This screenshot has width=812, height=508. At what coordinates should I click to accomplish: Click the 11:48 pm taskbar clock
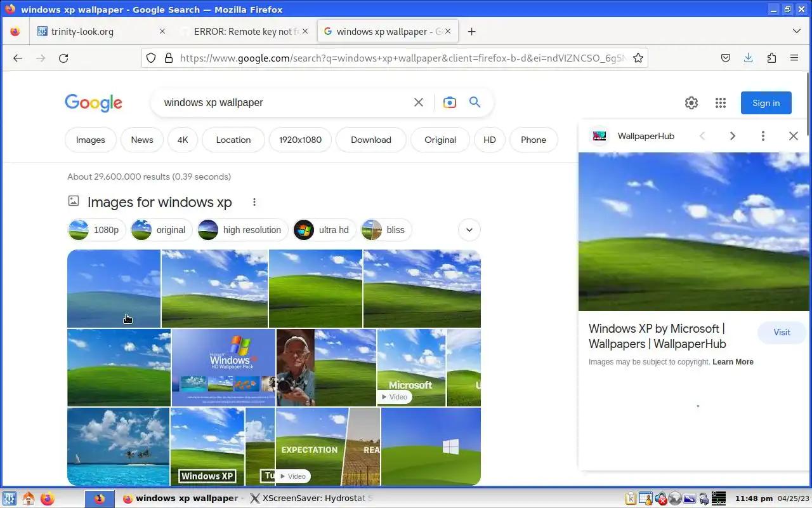coord(753,498)
